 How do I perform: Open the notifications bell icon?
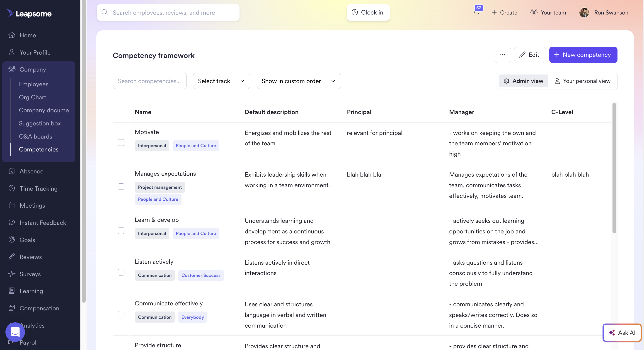476,12
